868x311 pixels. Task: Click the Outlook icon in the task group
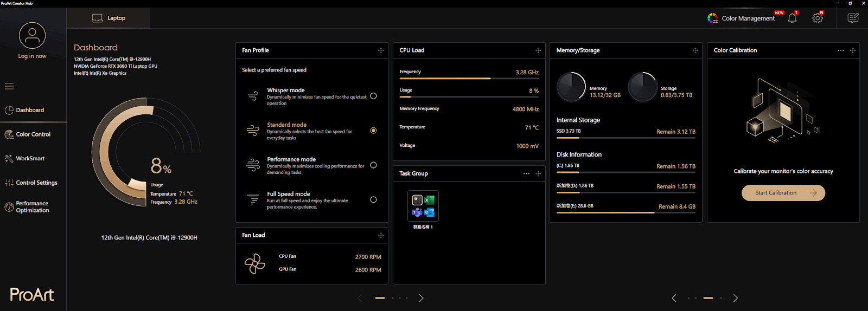(429, 212)
